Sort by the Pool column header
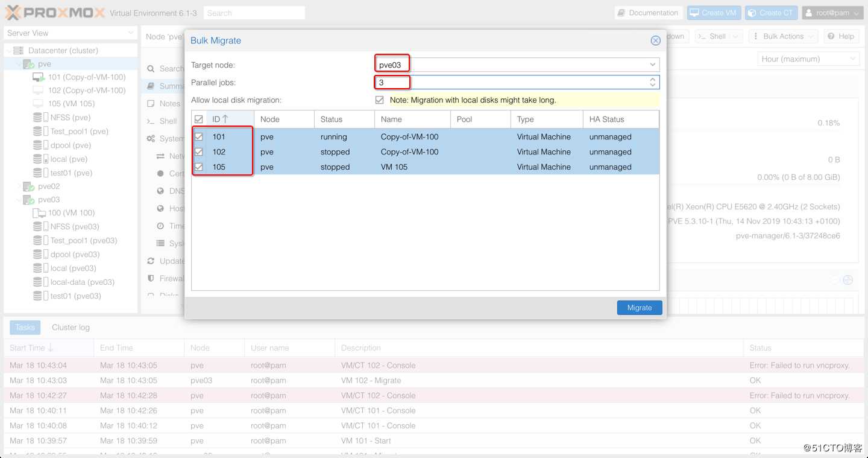The width and height of the screenshot is (868, 458). click(x=480, y=119)
